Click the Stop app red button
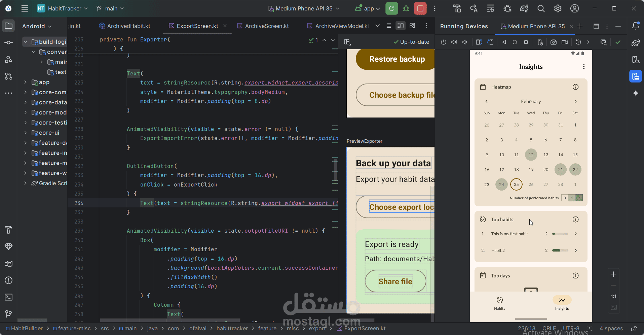644x335 pixels. coord(420,8)
